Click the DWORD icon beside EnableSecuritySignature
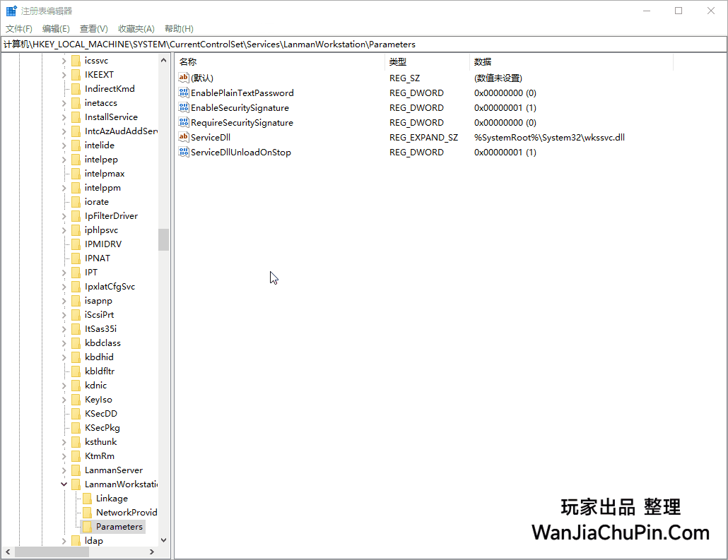Screen dimensions: 728x560 click(x=184, y=107)
